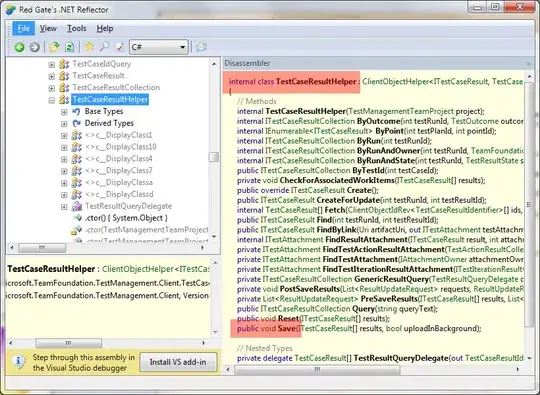Click the grey Forward navigation arrow
The width and height of the screenshot is (540, 395).
pyautogui.click(x=34, y=47)
